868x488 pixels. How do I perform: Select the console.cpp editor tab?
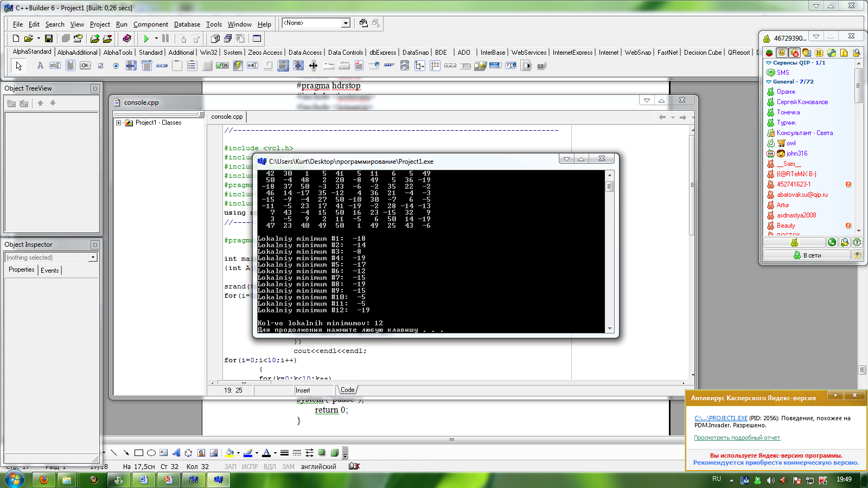pyautogui.click(x=227, y=117)
